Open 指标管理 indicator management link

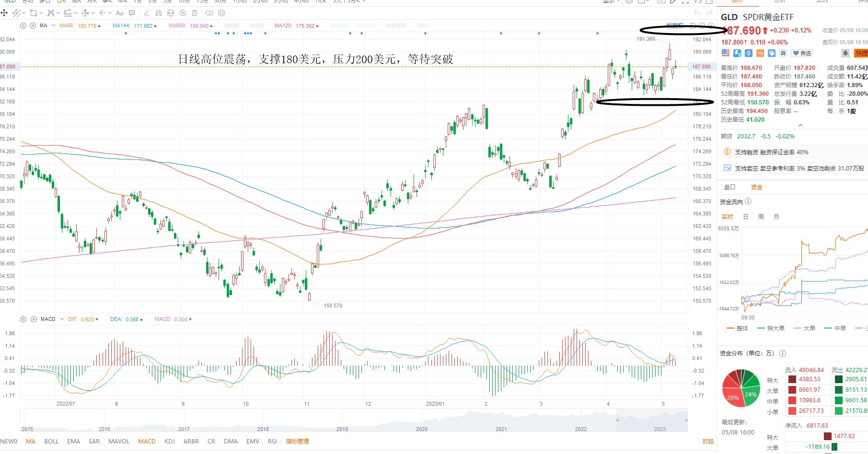pos(297,441)
